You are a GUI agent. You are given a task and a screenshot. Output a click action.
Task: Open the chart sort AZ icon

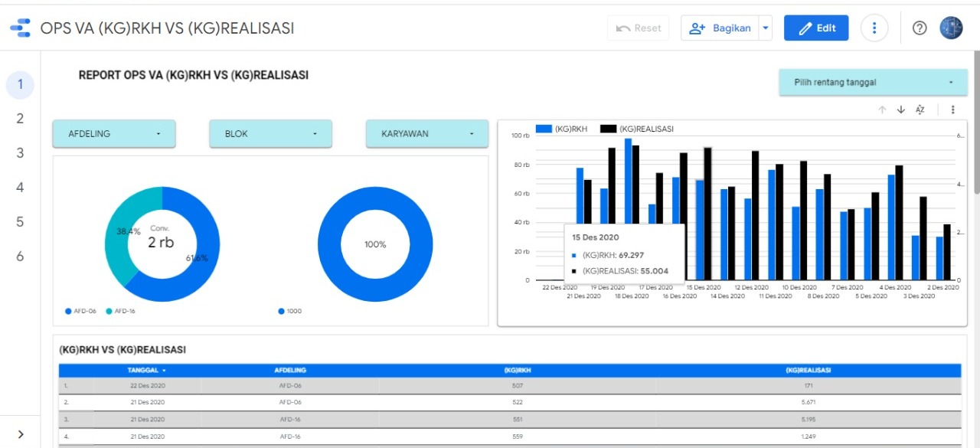click(x=920, y=110)
